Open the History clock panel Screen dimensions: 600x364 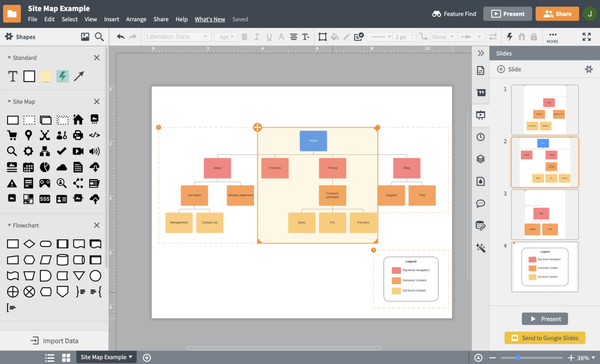point(480,137)
